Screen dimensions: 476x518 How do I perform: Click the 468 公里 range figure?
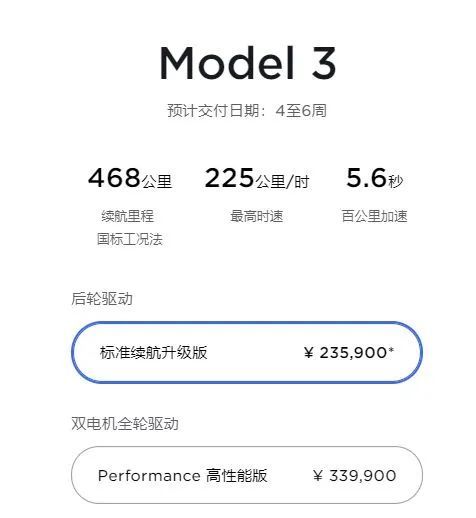(x=130, y=178)
